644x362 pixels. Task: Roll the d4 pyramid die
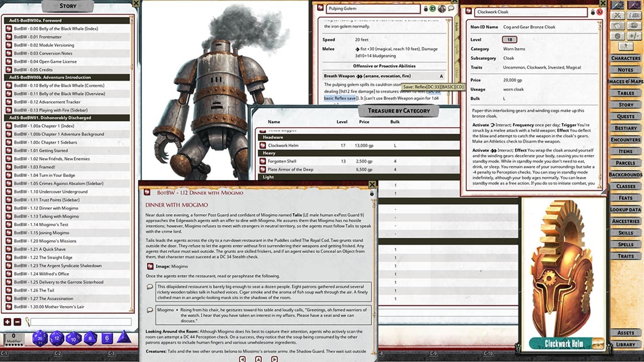(x=124, y=337)
